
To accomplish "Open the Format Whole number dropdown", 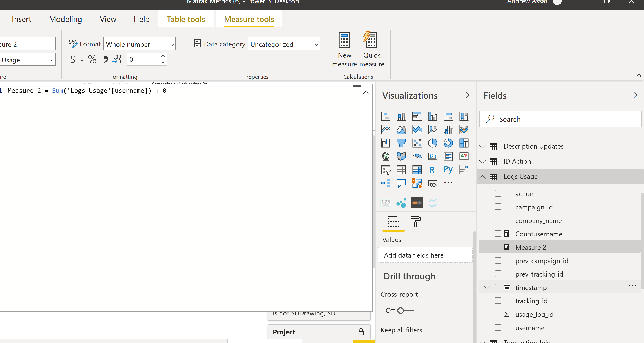I will point(139,44).
